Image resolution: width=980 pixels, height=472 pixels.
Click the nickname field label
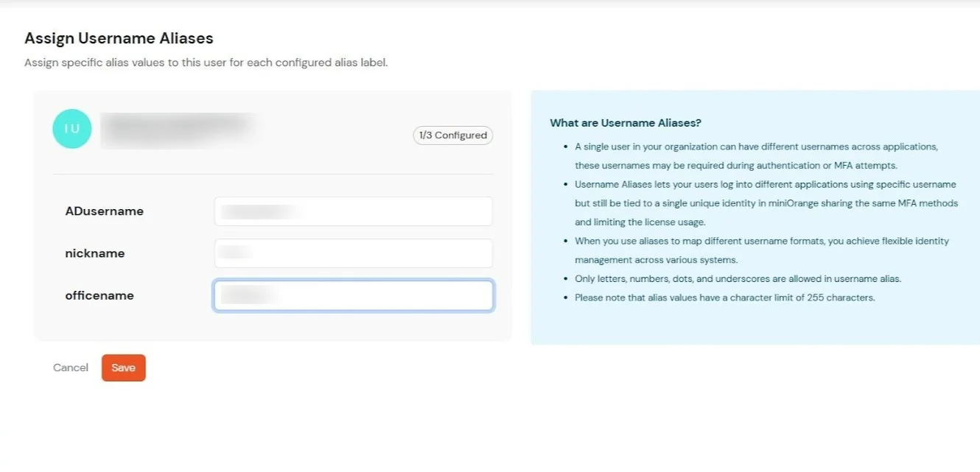[94, 253]
